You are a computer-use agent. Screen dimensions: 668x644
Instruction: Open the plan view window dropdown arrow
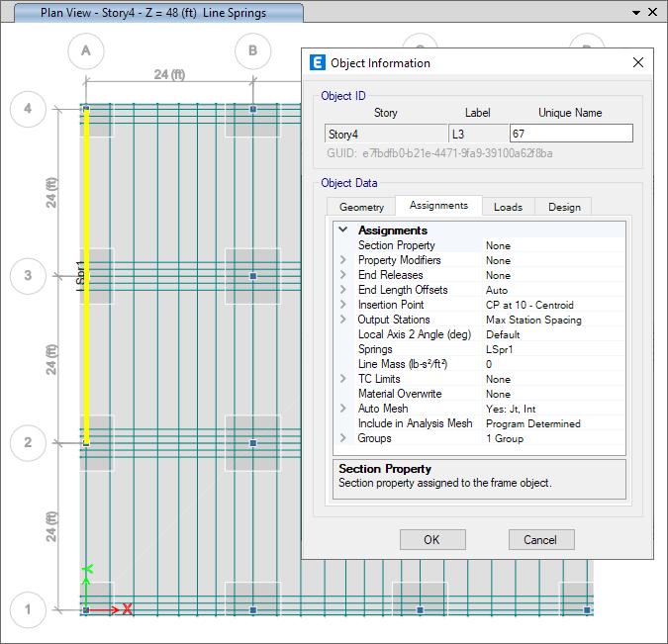pos(634,13)
